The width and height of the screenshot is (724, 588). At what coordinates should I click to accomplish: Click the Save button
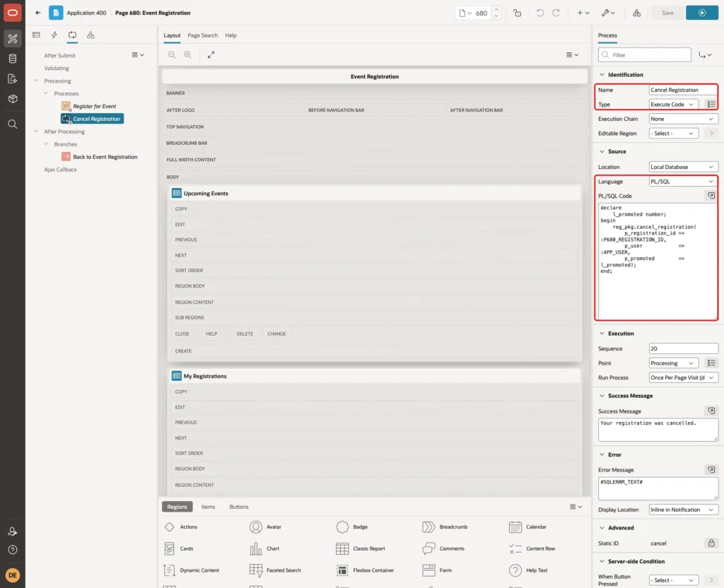pyautogui.click(x=667, y=13)
